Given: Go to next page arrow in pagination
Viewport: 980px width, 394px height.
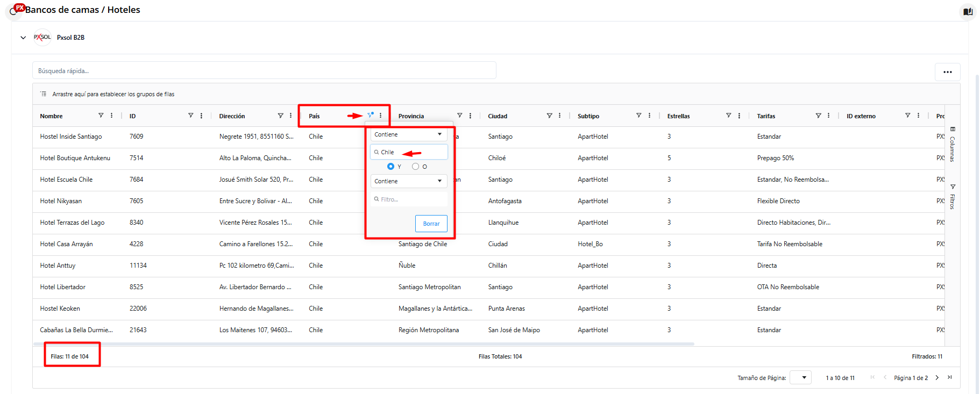Looking at the screenshot, I should (937, 378).
